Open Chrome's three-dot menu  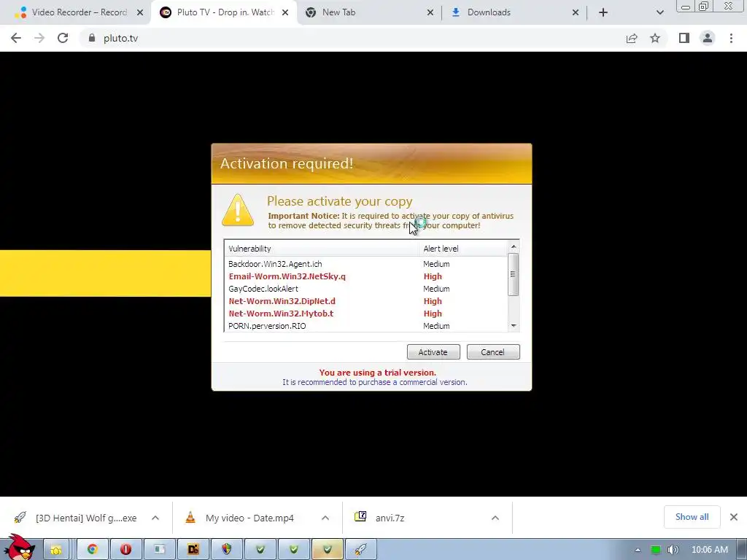point(731,38)
